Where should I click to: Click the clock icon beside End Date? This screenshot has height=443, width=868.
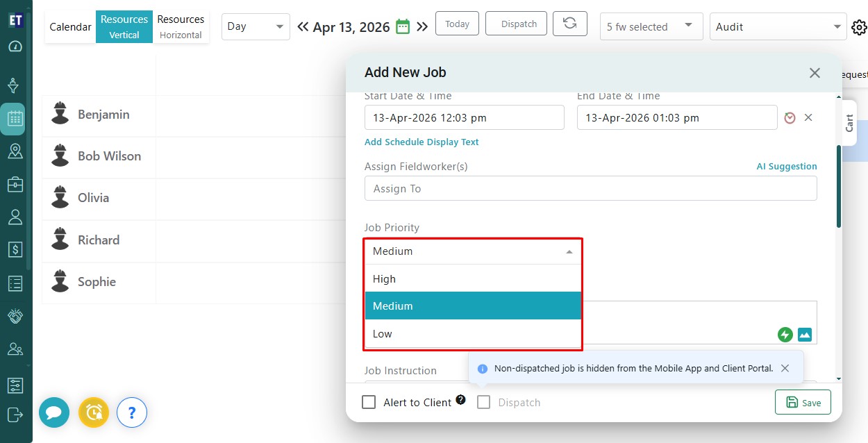click(x=790, y=118)
